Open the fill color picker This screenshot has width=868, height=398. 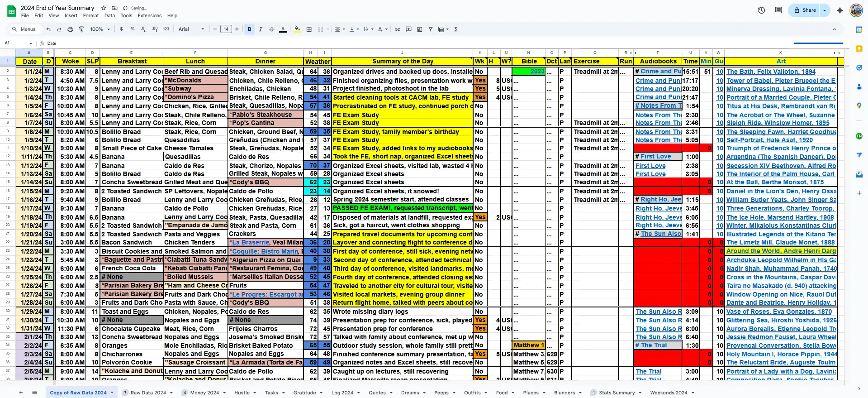click(297, 29)
